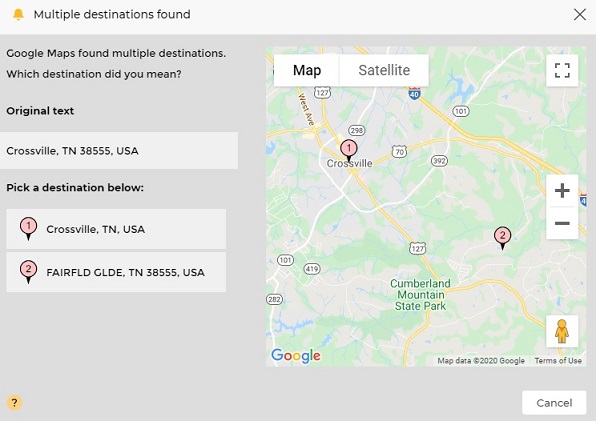Zoom in on the map
This screenshot has width=596, height=421.
pos(562,190)
